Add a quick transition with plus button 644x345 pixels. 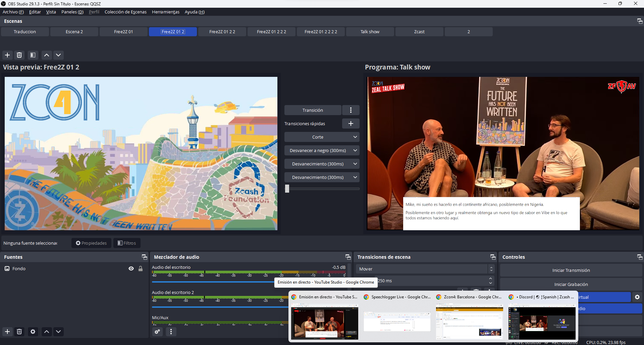point(351,124)
